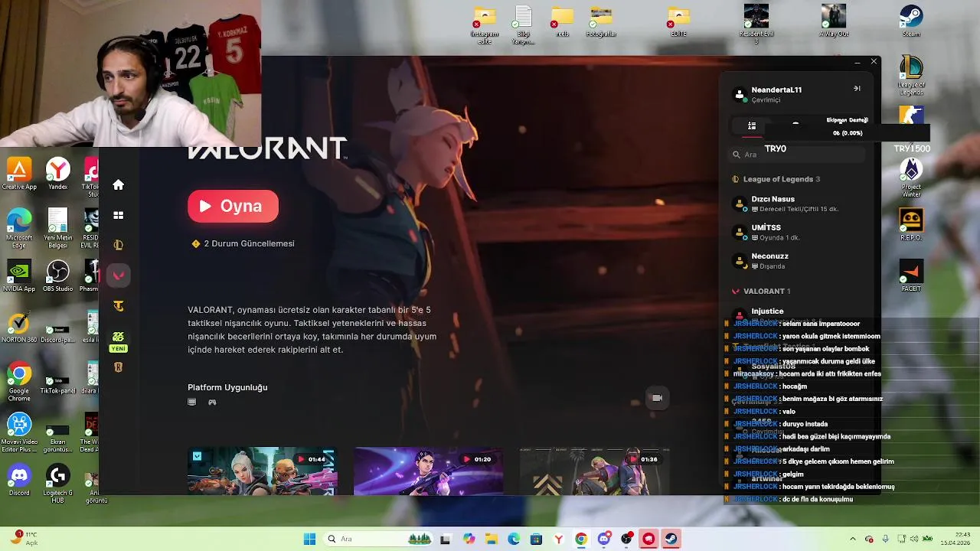The height and width of the screenshot is (551, 980).
Task: Open 2 Durum Güncellemesi status link
Action: (x=243, y=243)
